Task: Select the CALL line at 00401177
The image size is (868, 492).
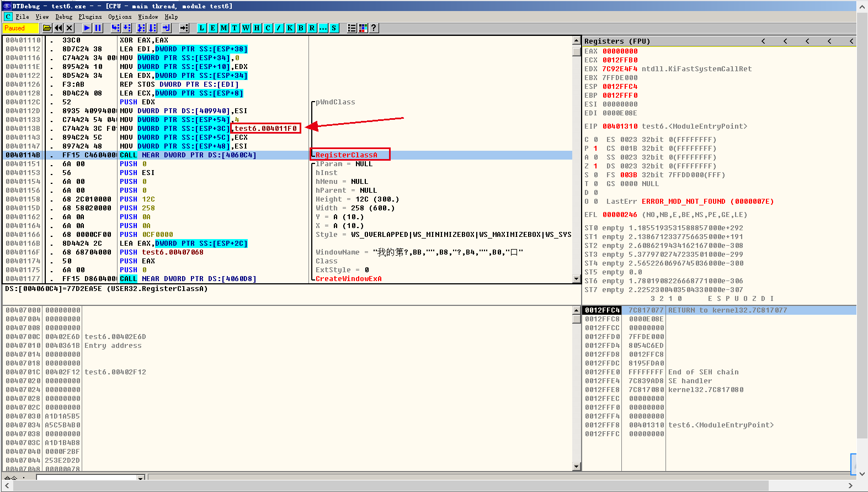Action: click(x=287, y=279)
